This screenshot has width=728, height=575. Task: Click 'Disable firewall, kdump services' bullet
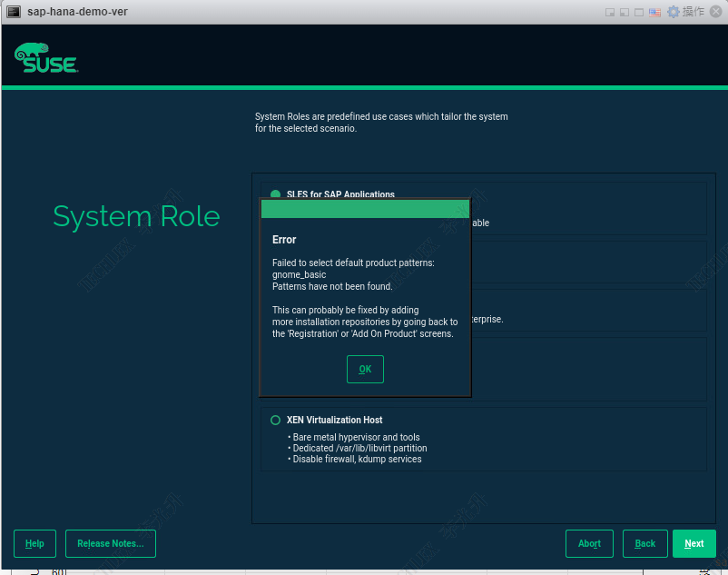[357, 459]
